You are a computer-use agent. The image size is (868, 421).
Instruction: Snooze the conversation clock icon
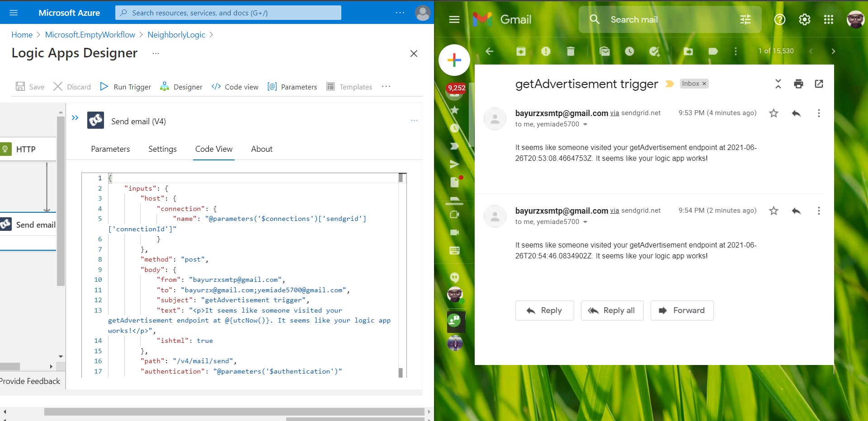coord(629,51)
